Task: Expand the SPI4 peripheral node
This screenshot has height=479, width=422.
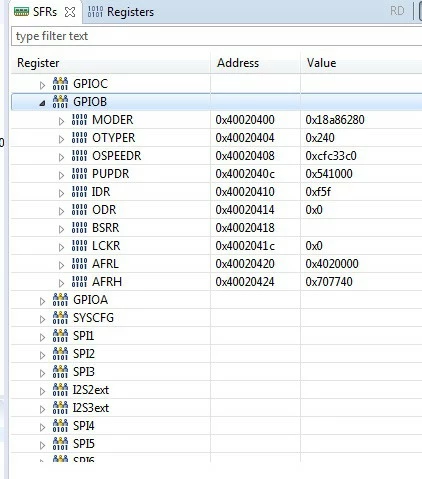Action: 42,427
